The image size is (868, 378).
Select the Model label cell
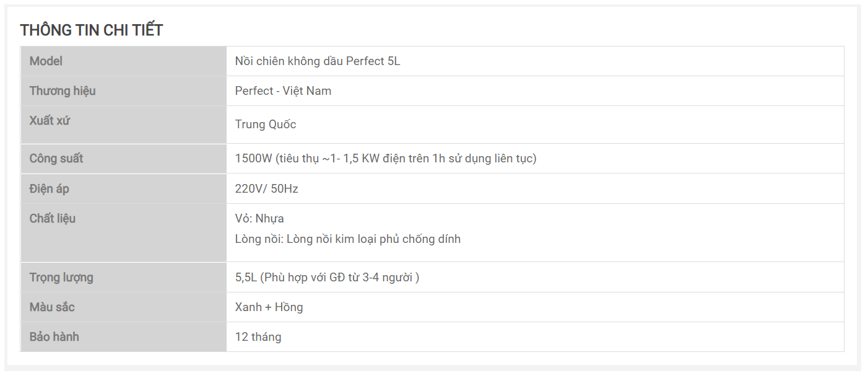(x=124, y=61)
